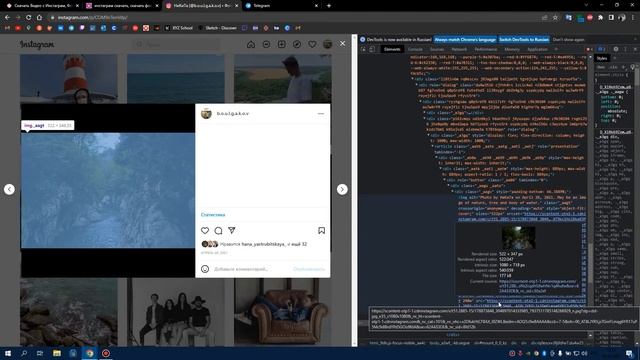Screen dimensions: 640x360
Task: Toggle the device toolbar icon
Action: (372, 49)
